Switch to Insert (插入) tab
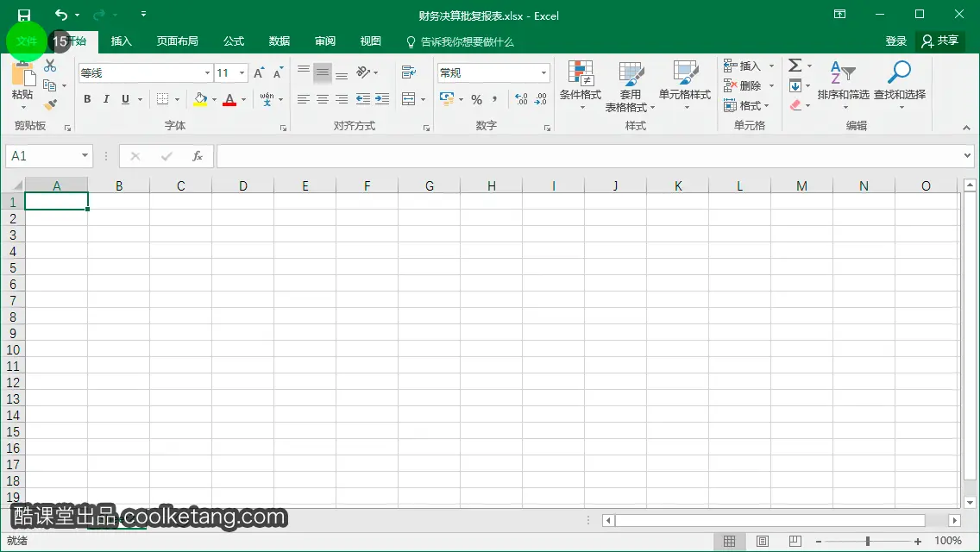 (122, 41)
